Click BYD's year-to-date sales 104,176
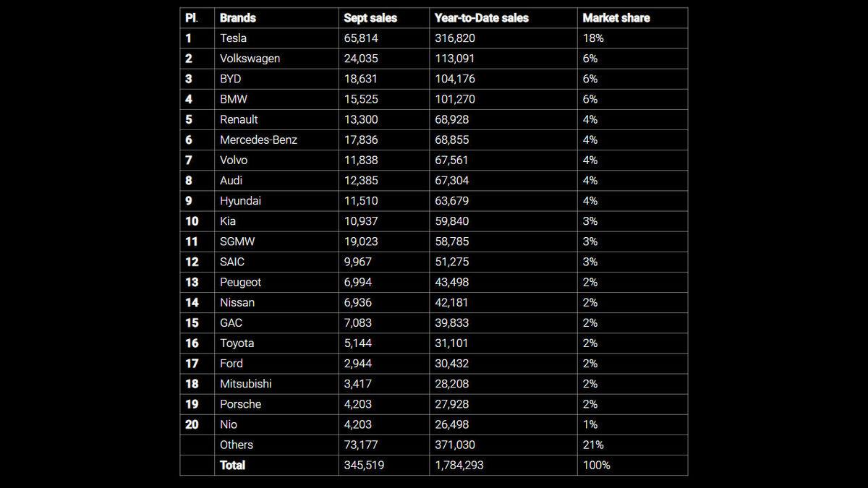Image resolution: width=868 pixels, height=488 pixels. click(455, 79)
